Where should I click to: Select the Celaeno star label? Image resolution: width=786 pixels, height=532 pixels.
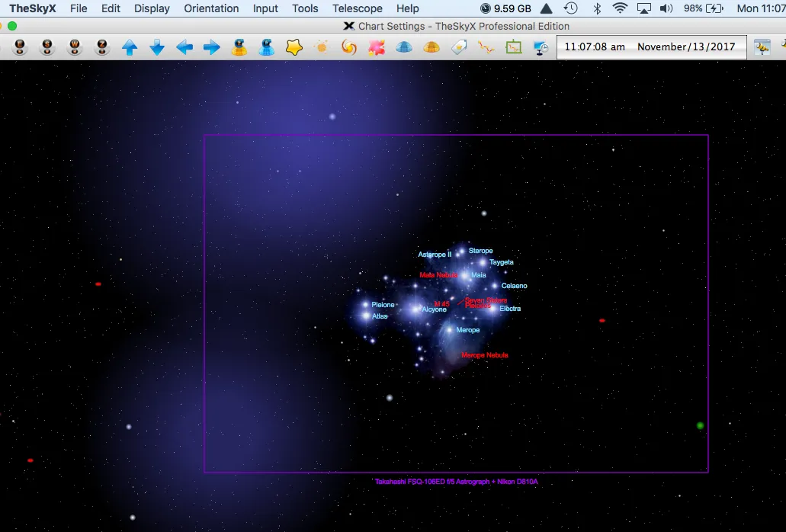pyautogui.click(x=515, y=286)
